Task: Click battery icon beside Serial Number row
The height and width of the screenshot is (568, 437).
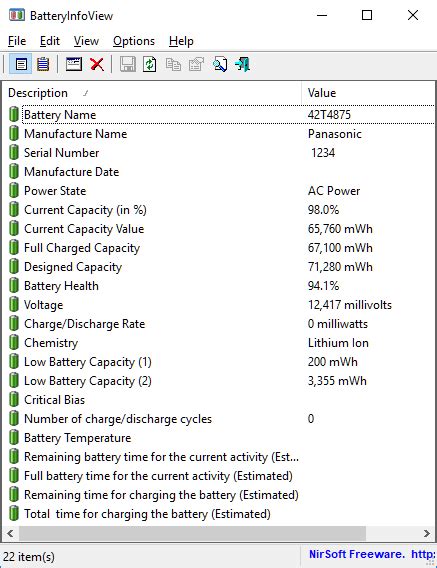Action: (14, 152)
